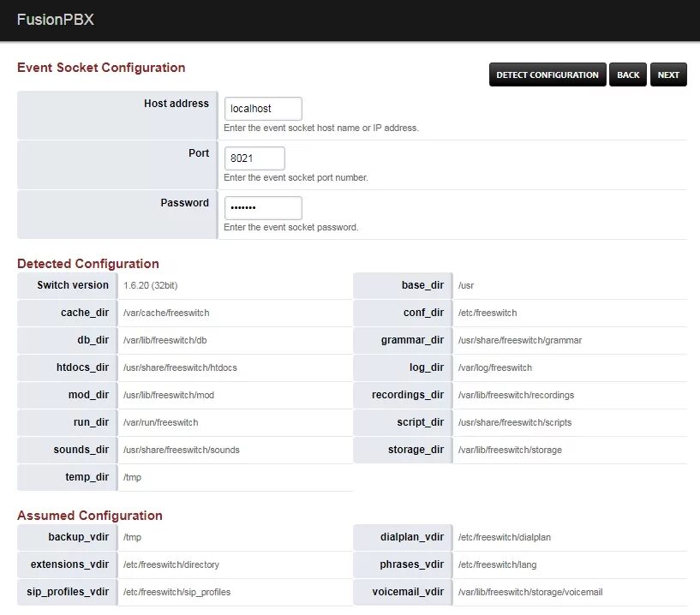Screen dimensions: 700x615
Task: Click the /var/lib/freeswitch/db value
Action: tap(165, 340)
